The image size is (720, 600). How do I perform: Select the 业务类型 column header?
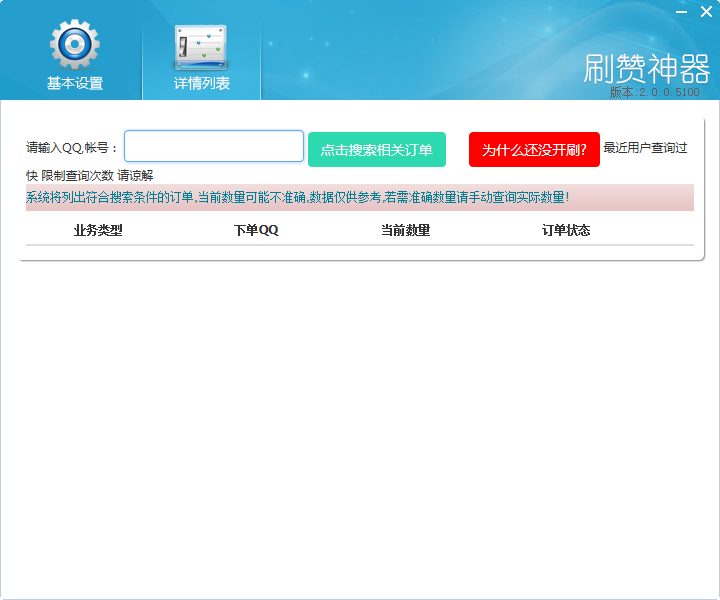pyautogui.click(x=98, y=230)
